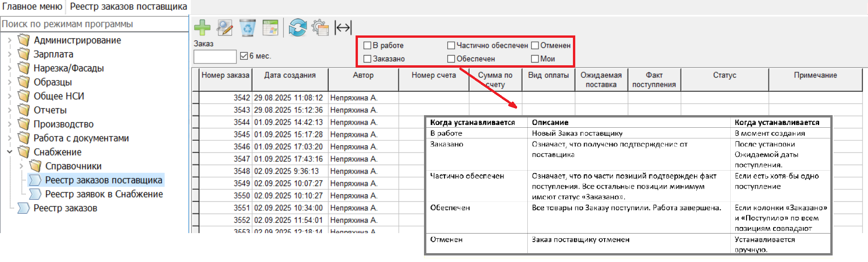The width and height of the screenshot is (868, 262).
Task: Expand the Справочники subfolder arrow
Action: 21,166
